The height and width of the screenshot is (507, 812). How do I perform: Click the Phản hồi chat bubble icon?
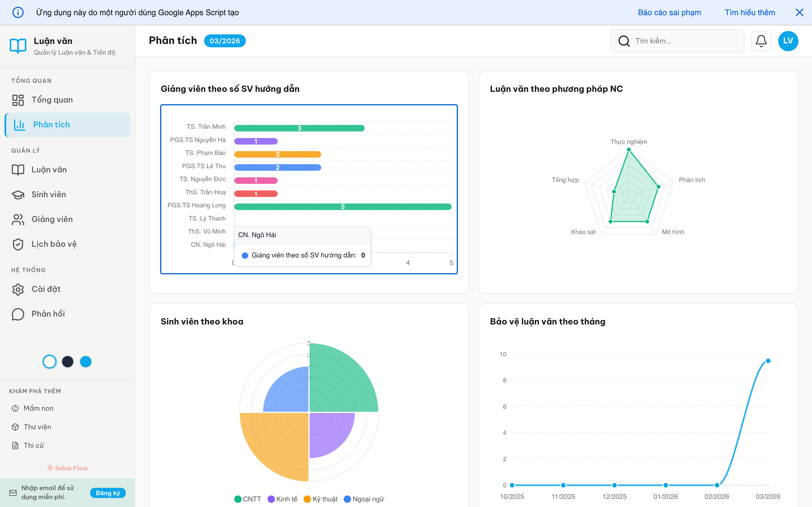18,314
